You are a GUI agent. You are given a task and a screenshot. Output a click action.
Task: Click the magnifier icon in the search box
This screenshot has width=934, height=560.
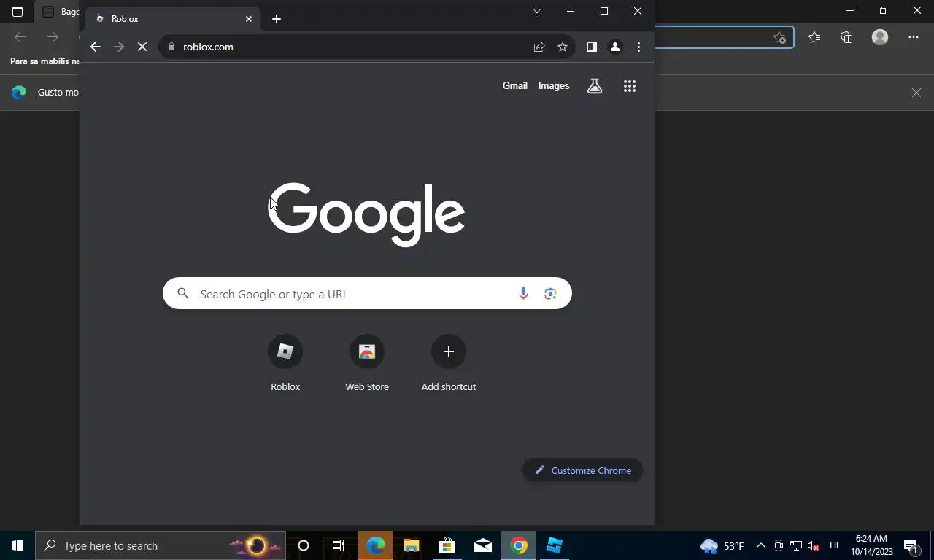183,293
